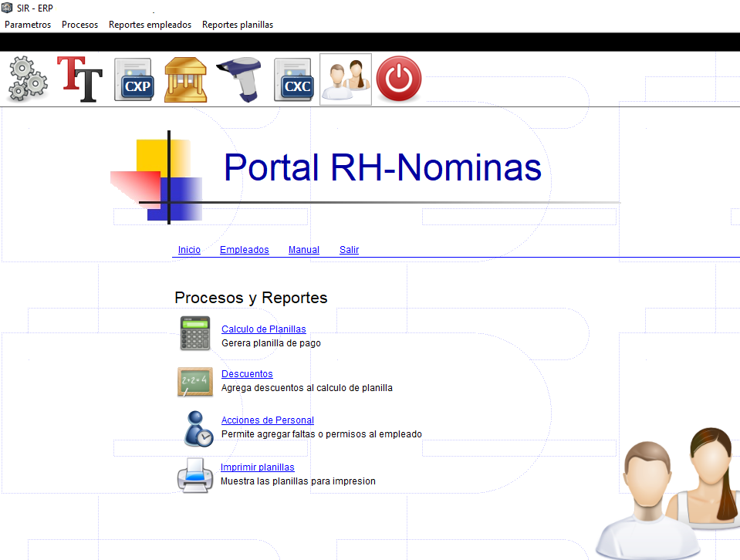Click the Portal RH-Nominas heading
Image resolution: width=740 pixels, height=560 pixels.
(x=383, y=167)
